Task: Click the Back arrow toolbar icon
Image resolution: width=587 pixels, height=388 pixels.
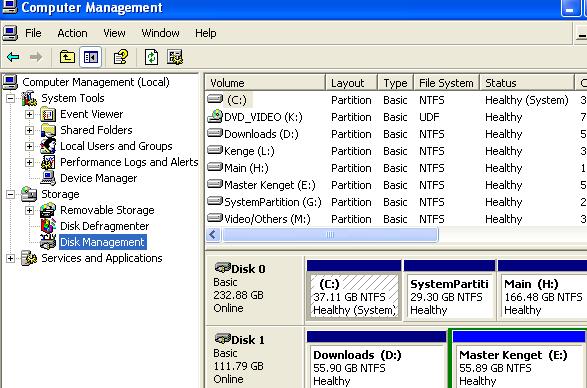Action: point(13,57)
